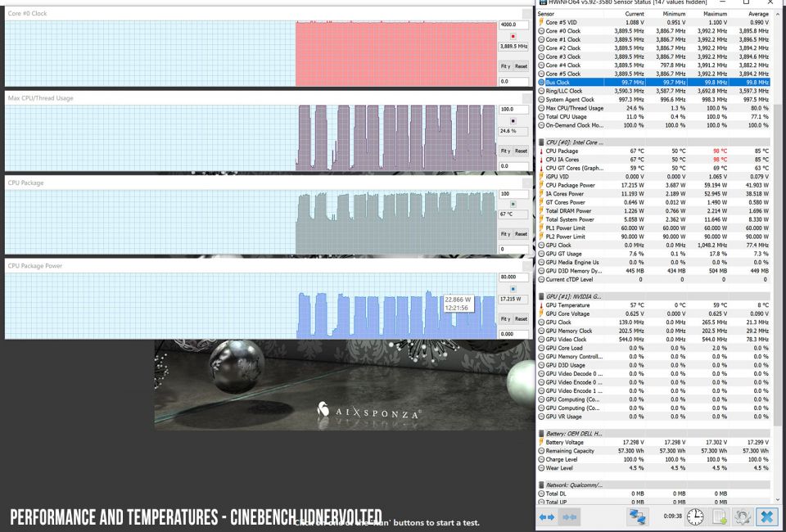
Task: Click the Average column header
Action: tap(758, 14)
